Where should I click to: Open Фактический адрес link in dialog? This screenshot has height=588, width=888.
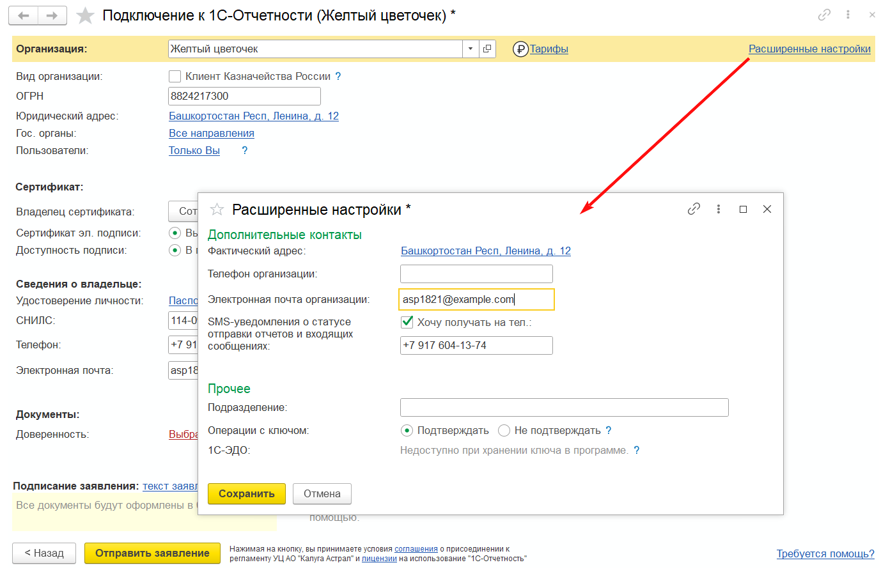486,251
